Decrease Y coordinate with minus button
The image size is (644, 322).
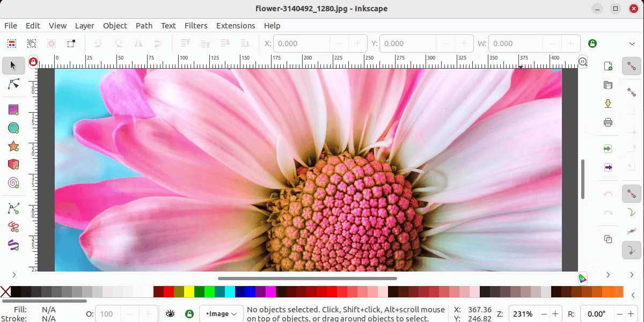pos(445,43)
